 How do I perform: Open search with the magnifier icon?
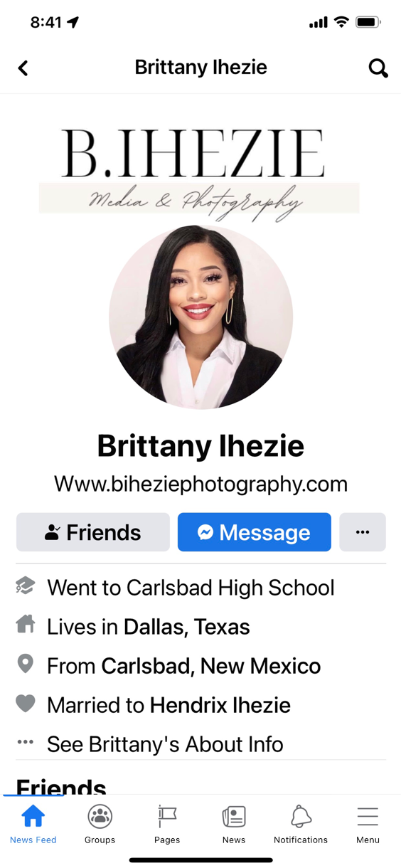click(378, 68)
